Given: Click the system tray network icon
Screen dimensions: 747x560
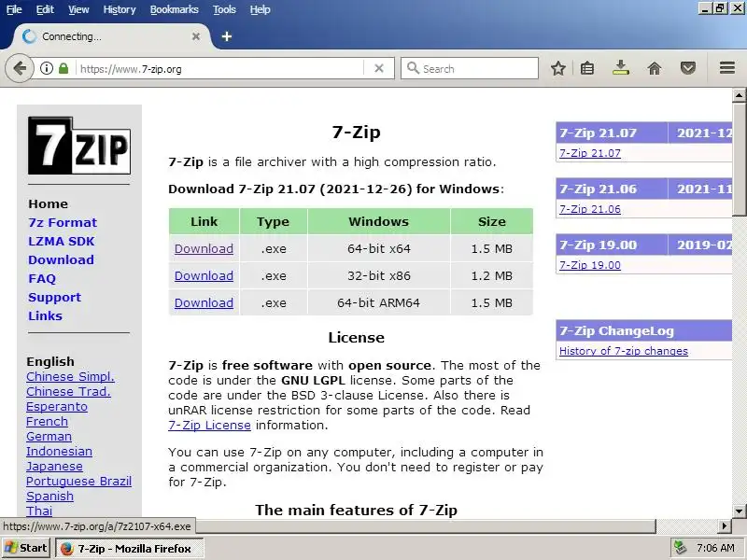Looking at the screenshot, I should coord(681,548).
